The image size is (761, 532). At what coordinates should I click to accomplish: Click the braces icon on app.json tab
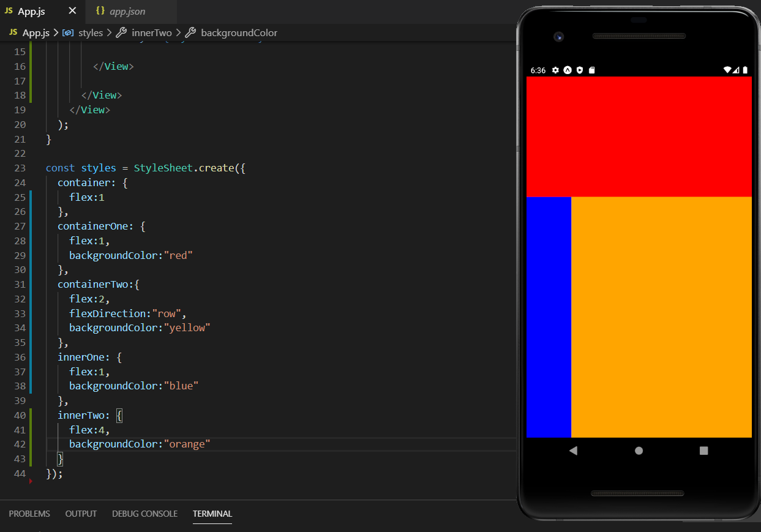tap(100, 12)
